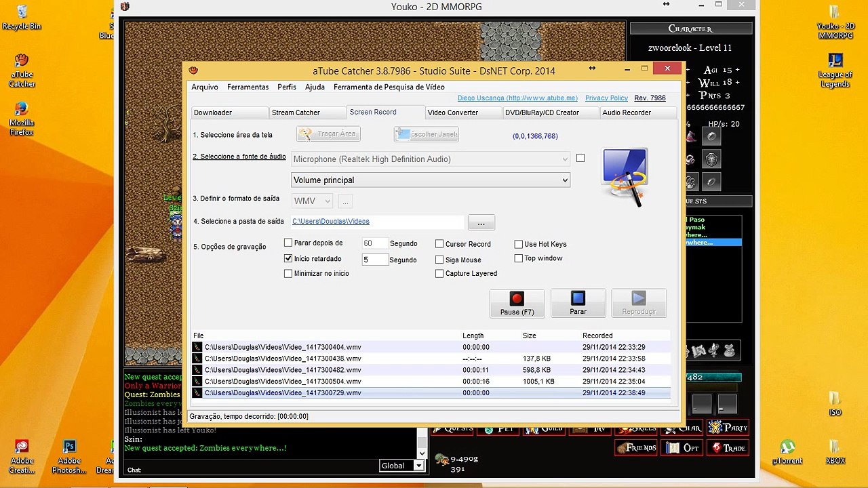Open Ferramenta de Pesquisa de Vídeo menu
The height and width of the screenshot is (488, 868).
coord(389,87)
